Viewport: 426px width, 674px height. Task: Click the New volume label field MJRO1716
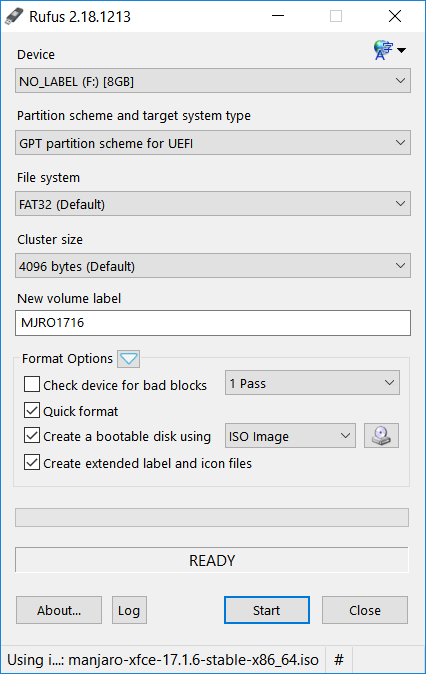213,323
